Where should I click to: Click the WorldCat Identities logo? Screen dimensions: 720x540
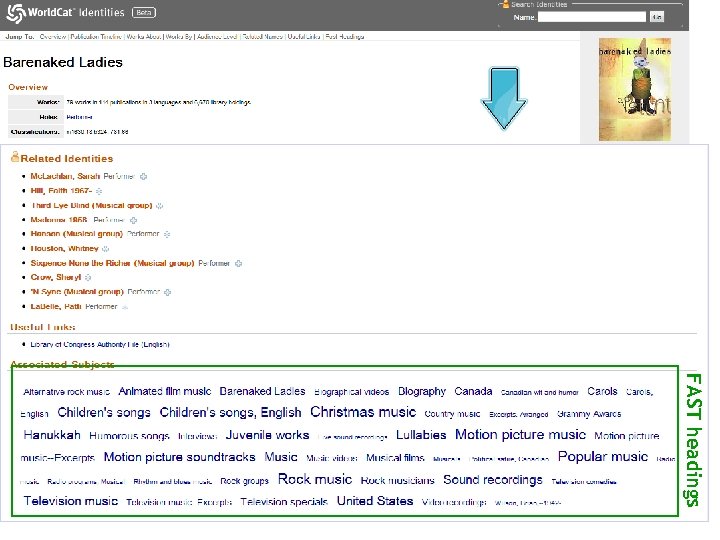pyautogui.click(x=65, y=13)
